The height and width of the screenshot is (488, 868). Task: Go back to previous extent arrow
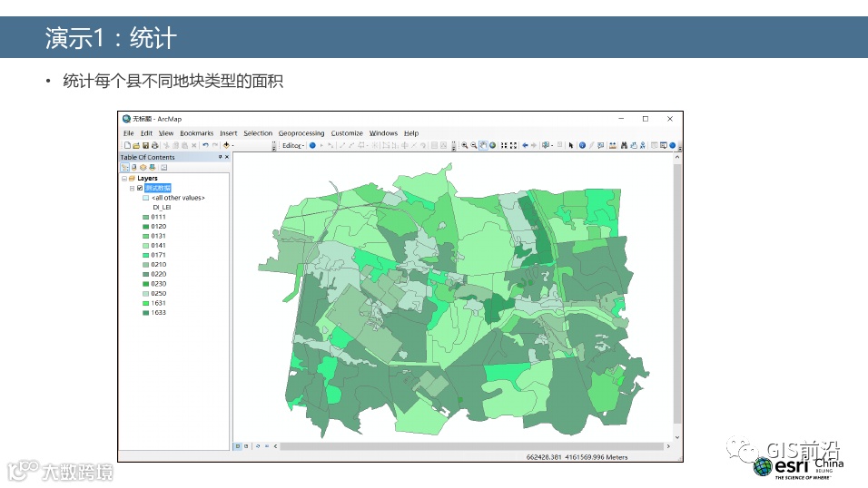tap(525, 145)
